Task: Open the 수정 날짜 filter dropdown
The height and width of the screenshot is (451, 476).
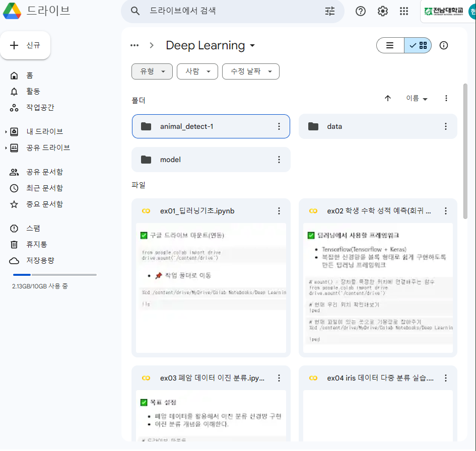Action: [251, 71]
